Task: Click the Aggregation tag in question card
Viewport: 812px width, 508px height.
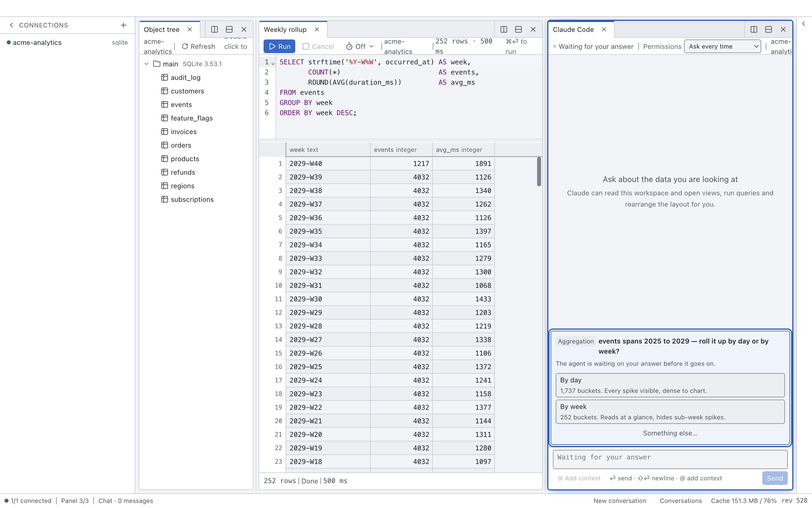Action: pos(576,341)
